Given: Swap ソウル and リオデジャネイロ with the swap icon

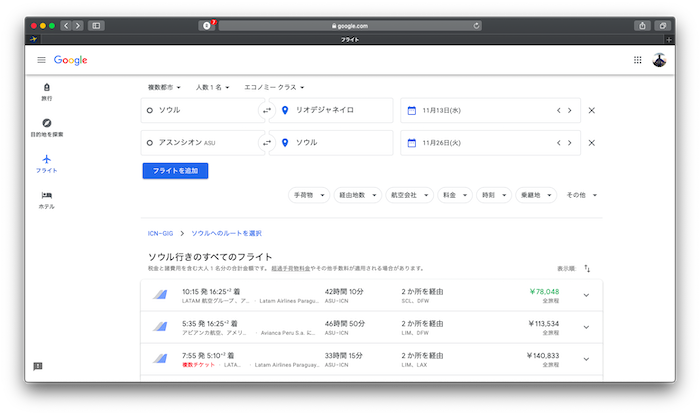Looking at the screenshot, I should pyautogui.click(x=266, y=110).
